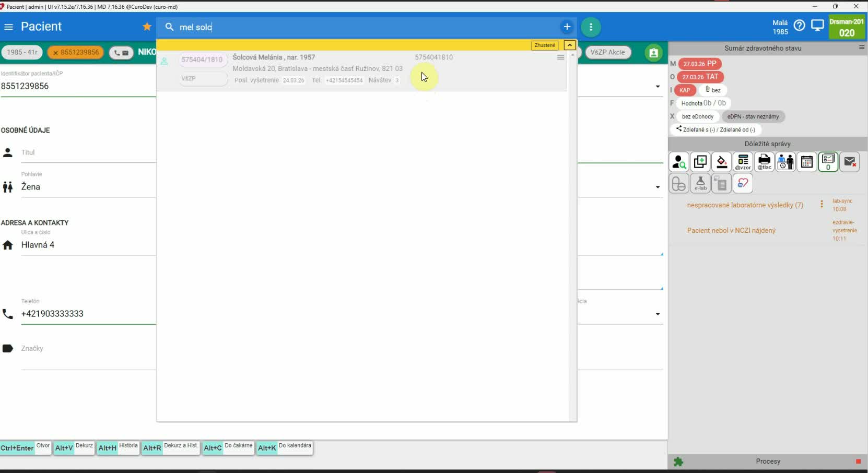Collapse the search results panel

tap(570, 45)
